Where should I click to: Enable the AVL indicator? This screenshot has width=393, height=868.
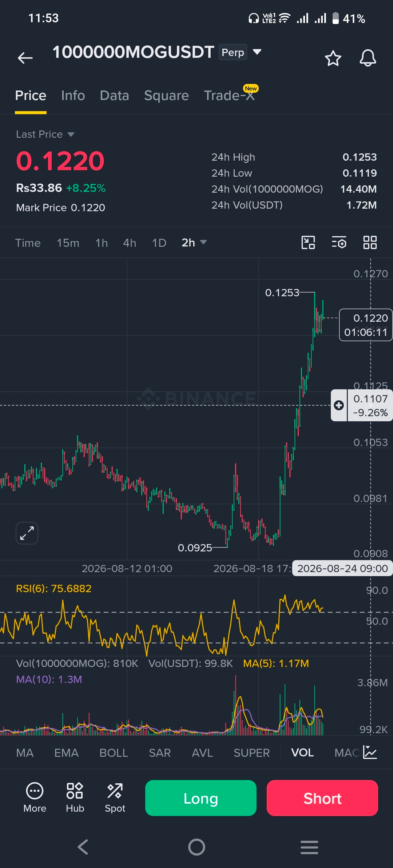tap(202, 753)
